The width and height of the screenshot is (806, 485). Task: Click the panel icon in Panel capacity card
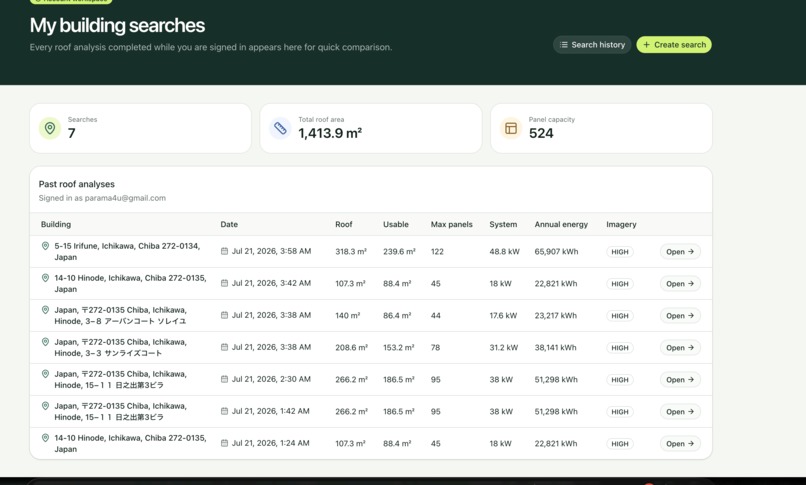(x=510, y=128)
